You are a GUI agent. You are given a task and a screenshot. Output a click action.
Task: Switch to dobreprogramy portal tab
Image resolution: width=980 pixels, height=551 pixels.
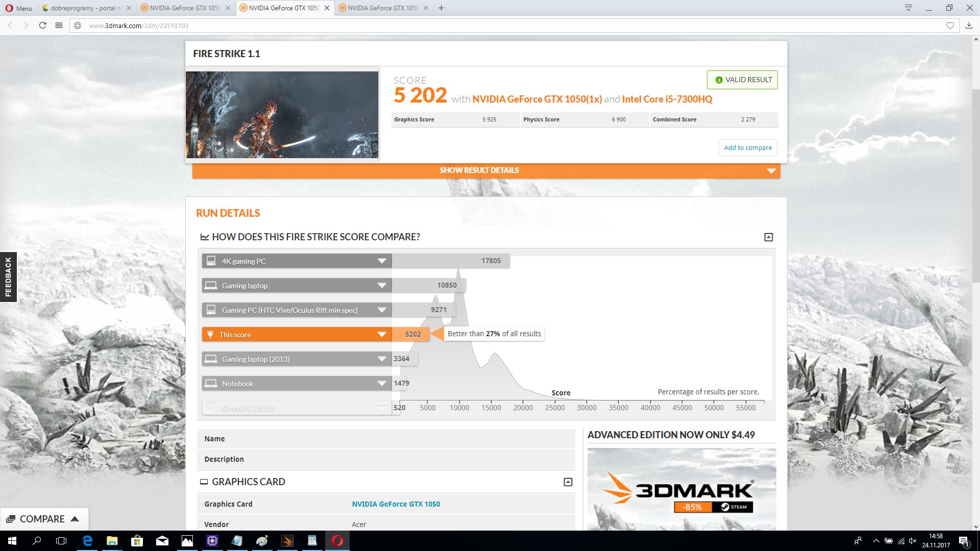click(x=84, y=8)
